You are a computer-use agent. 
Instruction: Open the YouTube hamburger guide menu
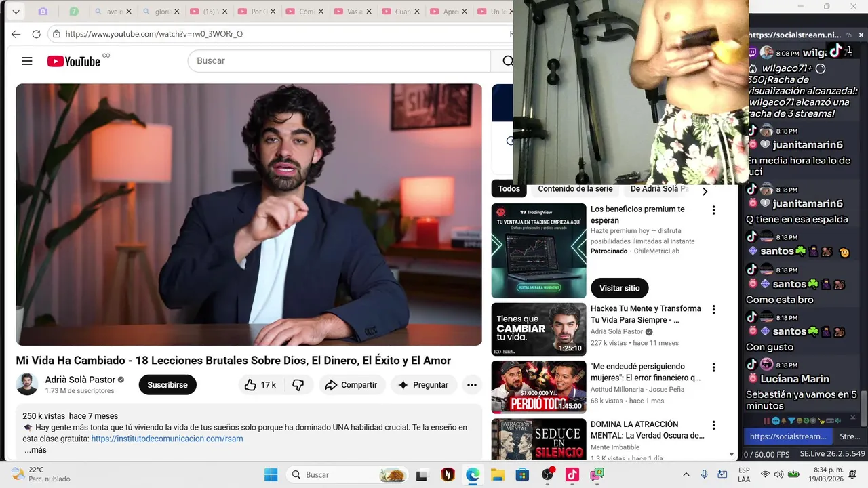27,61
